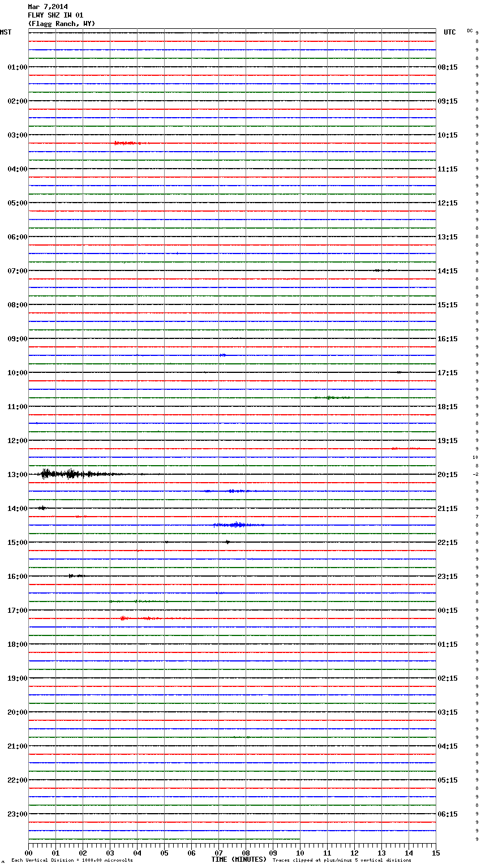Click the "Each Vertical Division = 1000.00 microvolts" note
481x868 pixels.
point(72,861)
